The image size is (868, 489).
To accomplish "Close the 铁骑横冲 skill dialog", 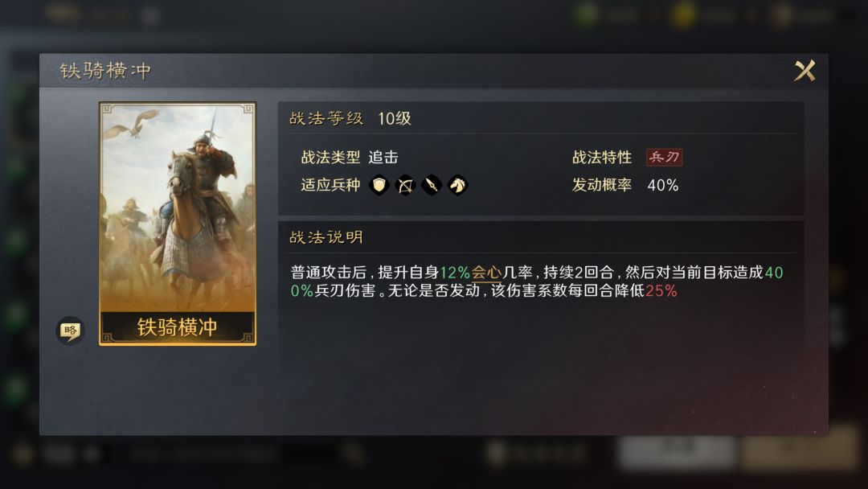I will pos(805,71).
